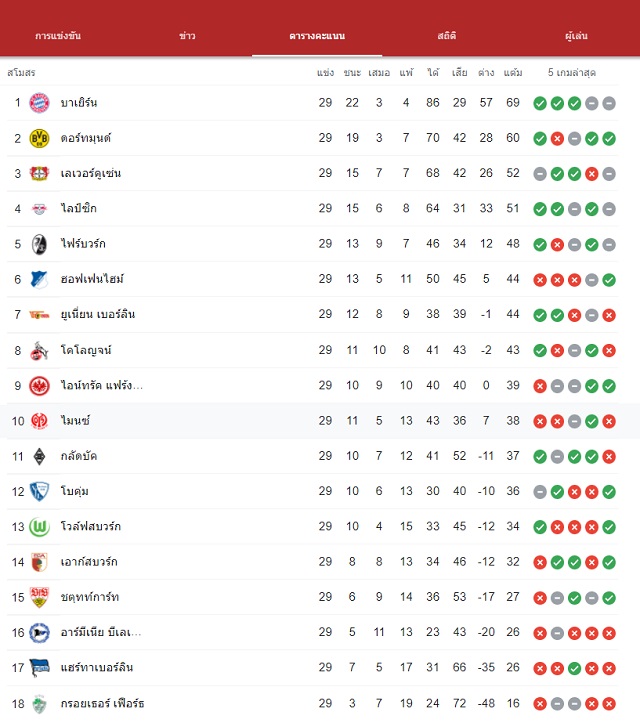Click the โบคุ่ม team row name
The width and height of the screenshot is (640, 723).
pos(75,491)
